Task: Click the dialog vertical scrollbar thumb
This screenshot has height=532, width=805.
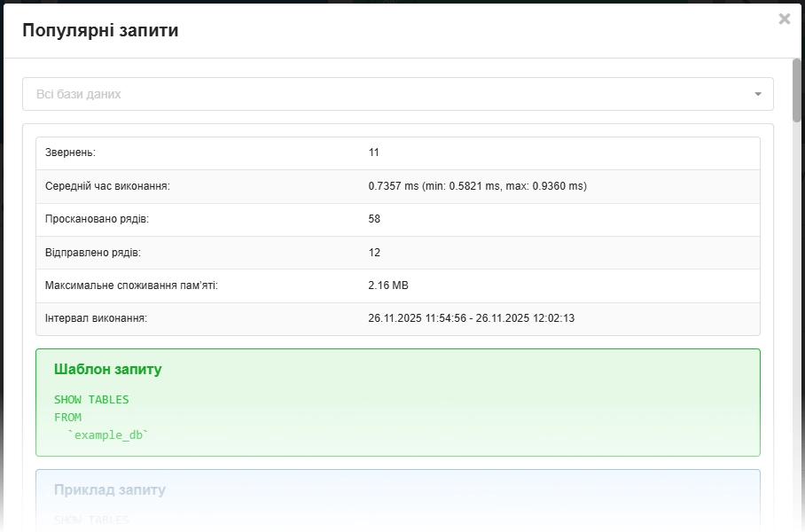Action: [797, 90]
